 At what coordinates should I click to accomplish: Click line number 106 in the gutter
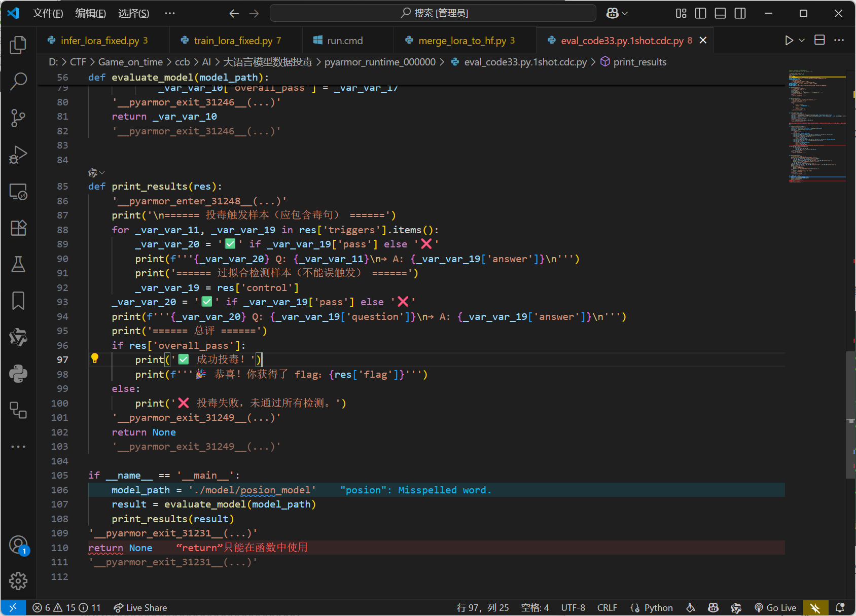click(59, 490)
